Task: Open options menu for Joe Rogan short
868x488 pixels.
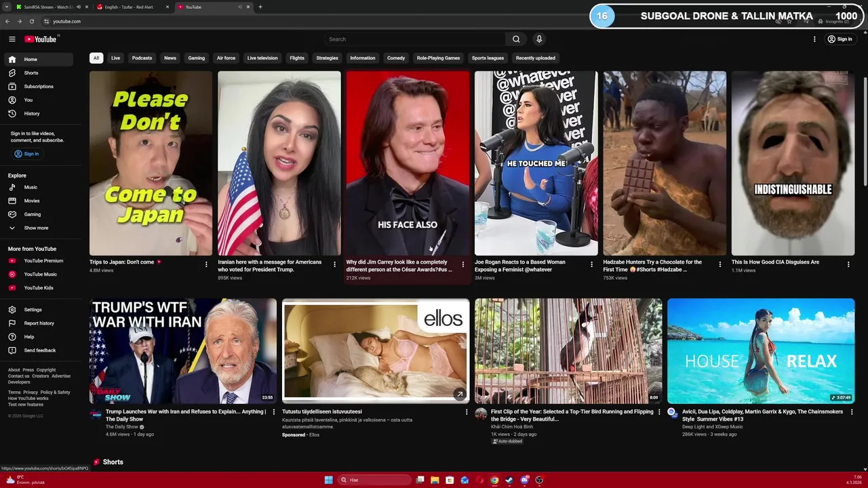Action: pos(591,264)
